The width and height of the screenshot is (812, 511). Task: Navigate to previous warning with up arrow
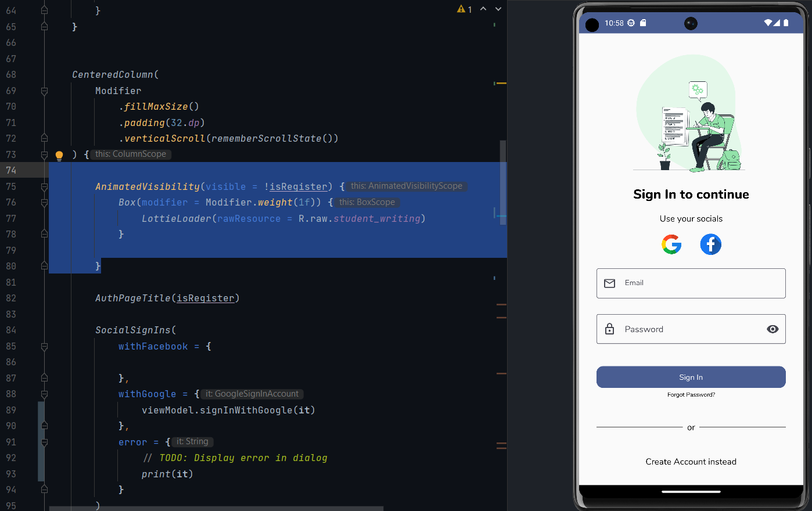(x=483, y=9)
